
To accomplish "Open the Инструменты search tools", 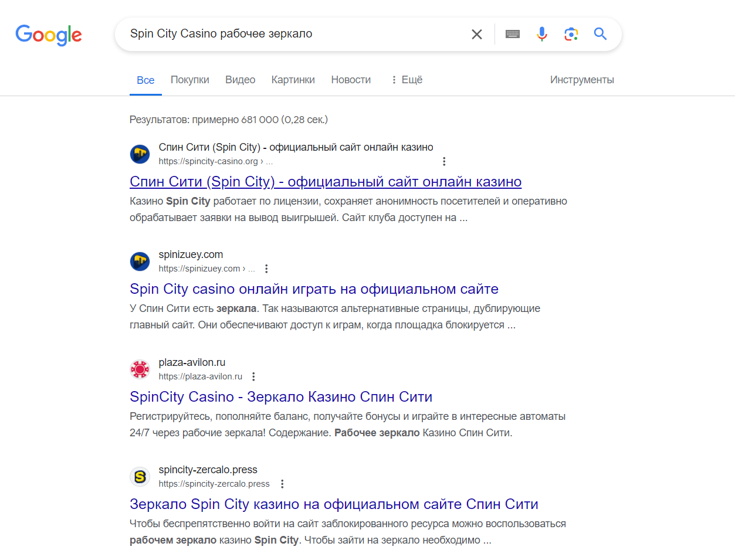I will click(582, 80).
